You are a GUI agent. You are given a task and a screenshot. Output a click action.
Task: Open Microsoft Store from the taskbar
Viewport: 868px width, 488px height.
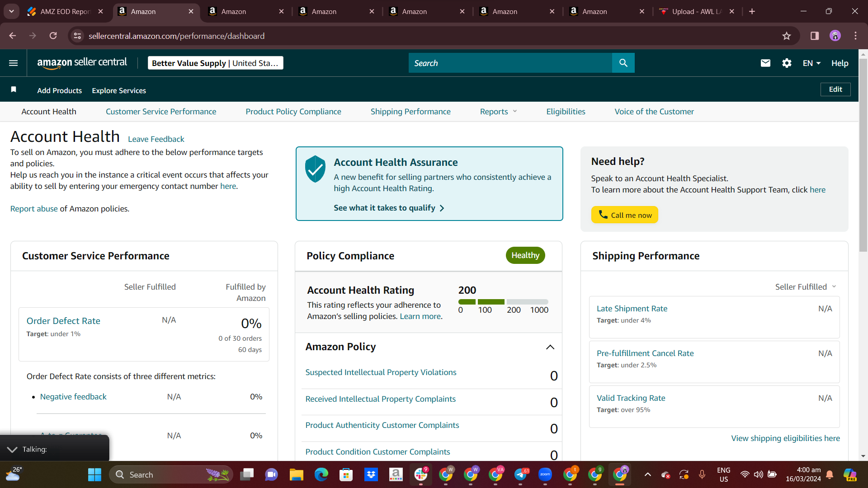(346, 474)
